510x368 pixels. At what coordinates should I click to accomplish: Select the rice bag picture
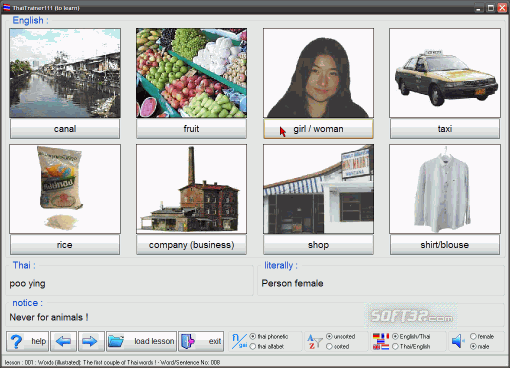point(65,189)
